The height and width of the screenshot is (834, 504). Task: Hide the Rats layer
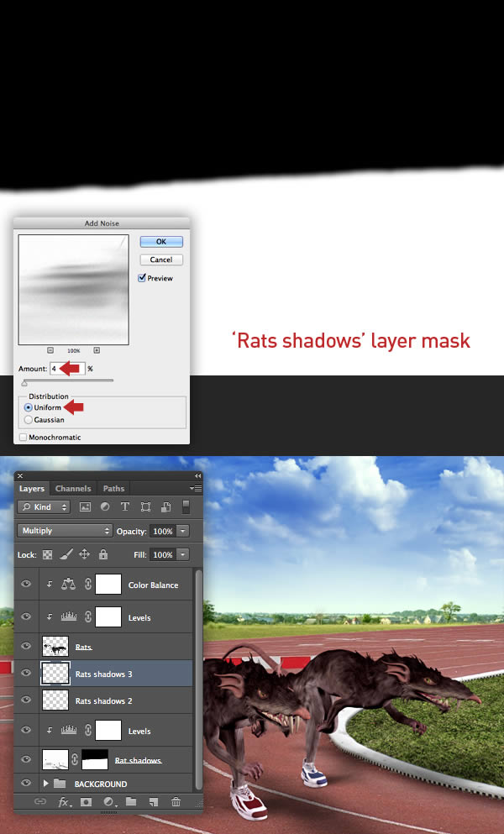coord(25,646)
